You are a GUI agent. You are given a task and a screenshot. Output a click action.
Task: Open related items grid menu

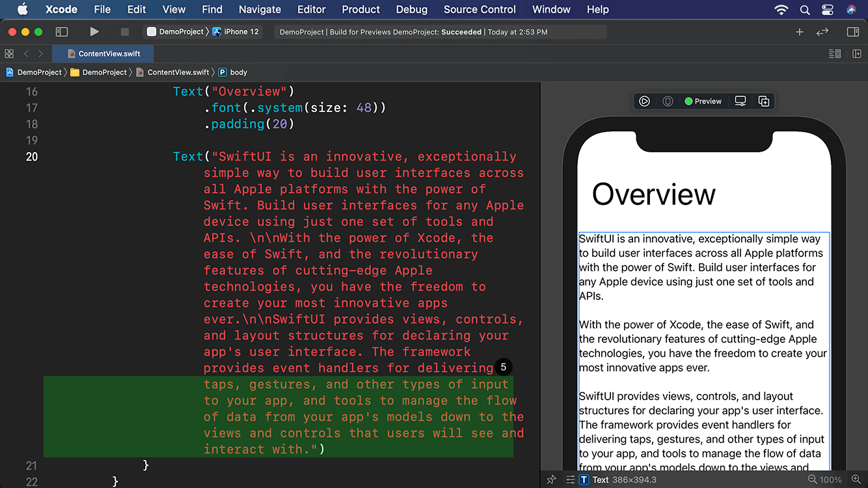(9, 54)
